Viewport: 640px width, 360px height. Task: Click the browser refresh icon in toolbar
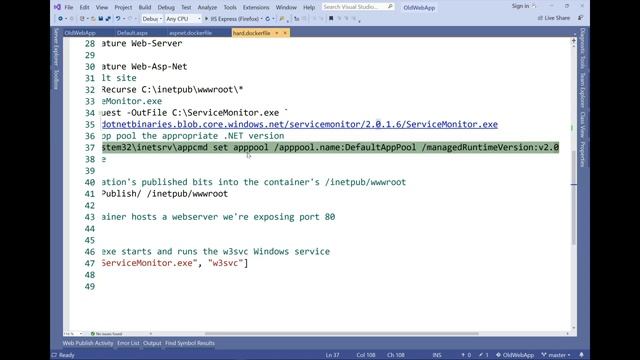268,19
